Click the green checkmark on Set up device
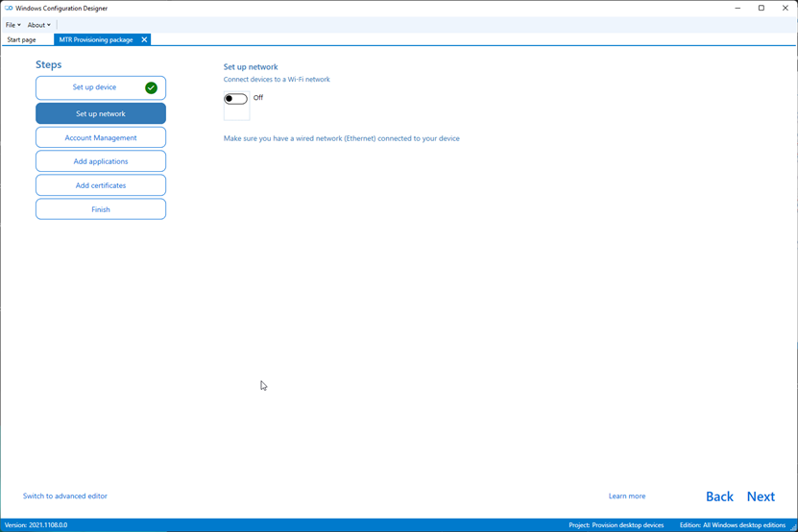This screenshot has width=798, height=532. [x=151, y=87]
